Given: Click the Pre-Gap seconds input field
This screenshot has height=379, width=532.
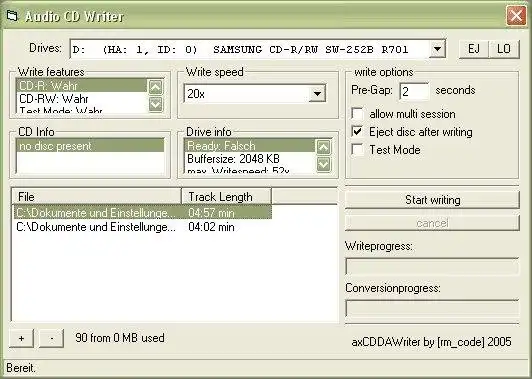Looking at the screenshot, I should pos(414,91).
